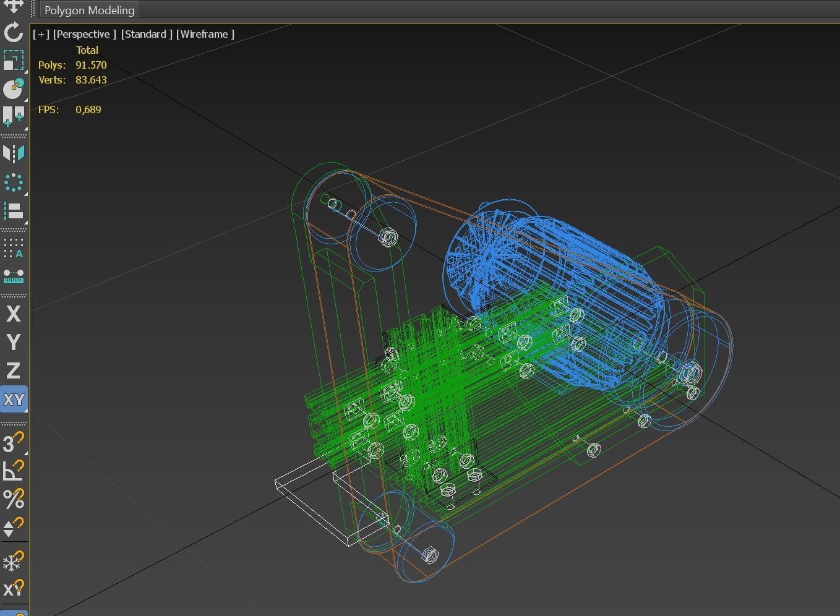Toggle Snaps Use Frozen Objects

coord(13,561)
